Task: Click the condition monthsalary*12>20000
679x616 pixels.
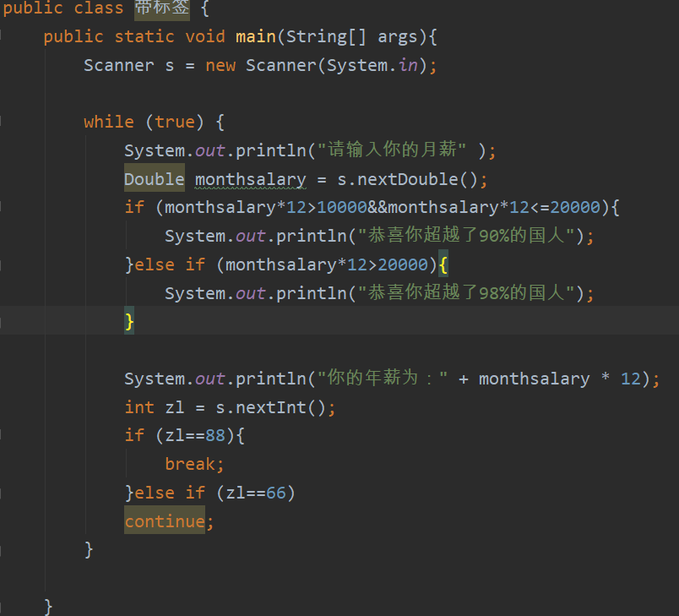Action: [327, 264]
